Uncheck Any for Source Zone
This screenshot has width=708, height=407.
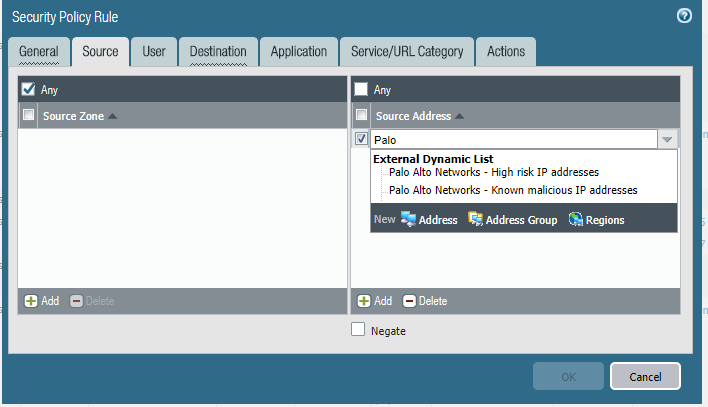pos(28,89)
